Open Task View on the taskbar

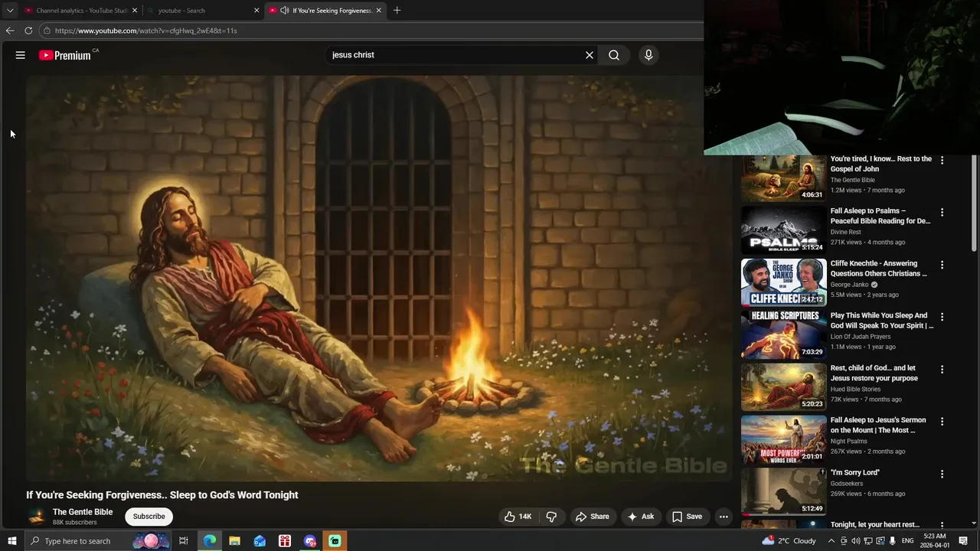click(184, 541)
